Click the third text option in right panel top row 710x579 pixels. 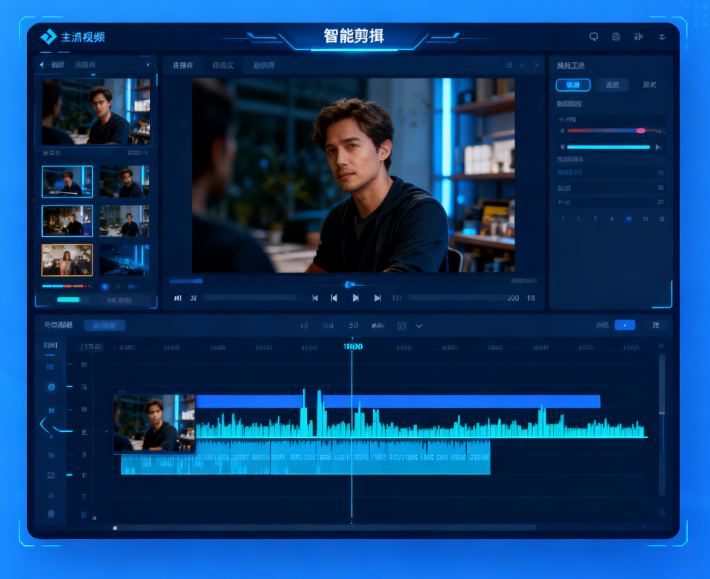click(x=650, y=85)
